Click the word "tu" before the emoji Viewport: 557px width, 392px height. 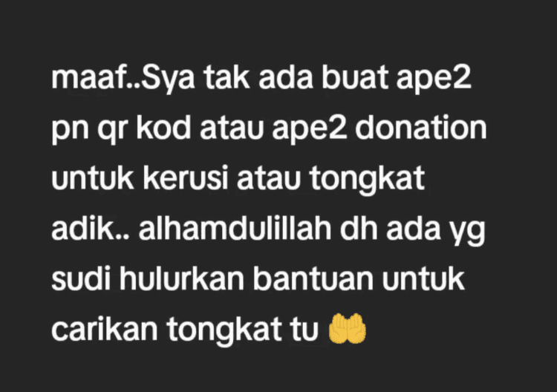click(304, 330)
